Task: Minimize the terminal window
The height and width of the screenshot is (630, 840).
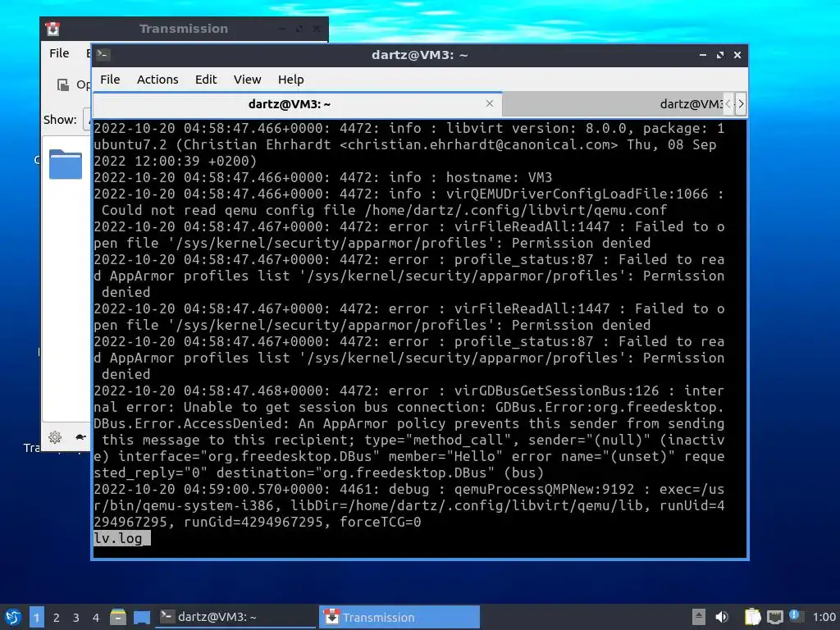Action: tap(703, 55)
